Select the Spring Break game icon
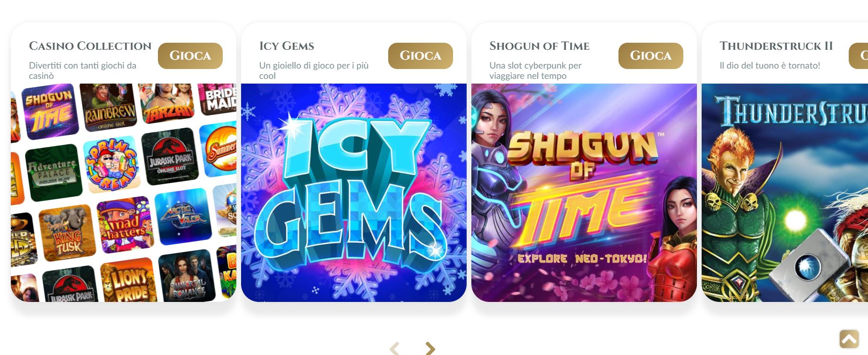The width and height of the screenshot is (868, 355). click(111, 164)
